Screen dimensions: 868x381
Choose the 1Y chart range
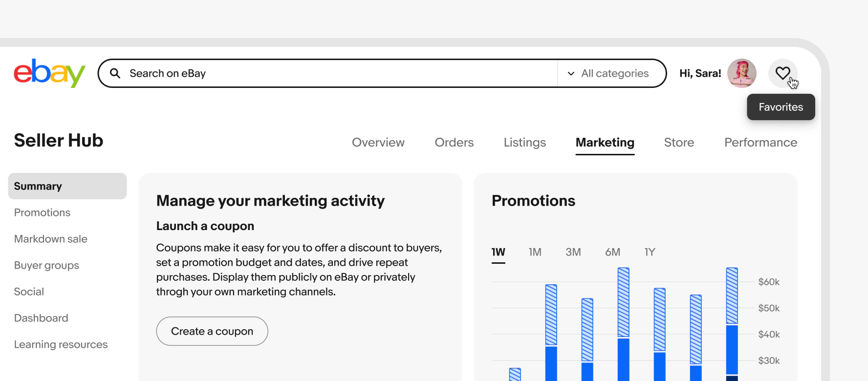tap(650, 252)
